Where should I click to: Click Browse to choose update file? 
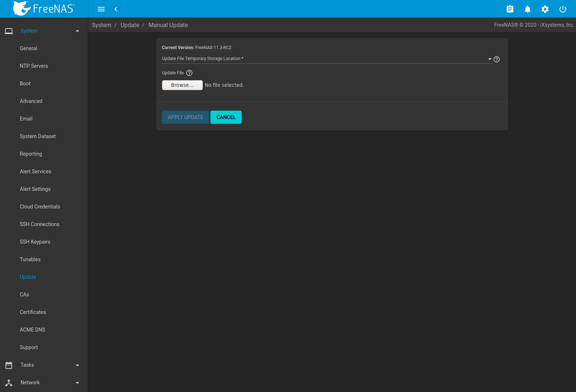tap(182, 85)
